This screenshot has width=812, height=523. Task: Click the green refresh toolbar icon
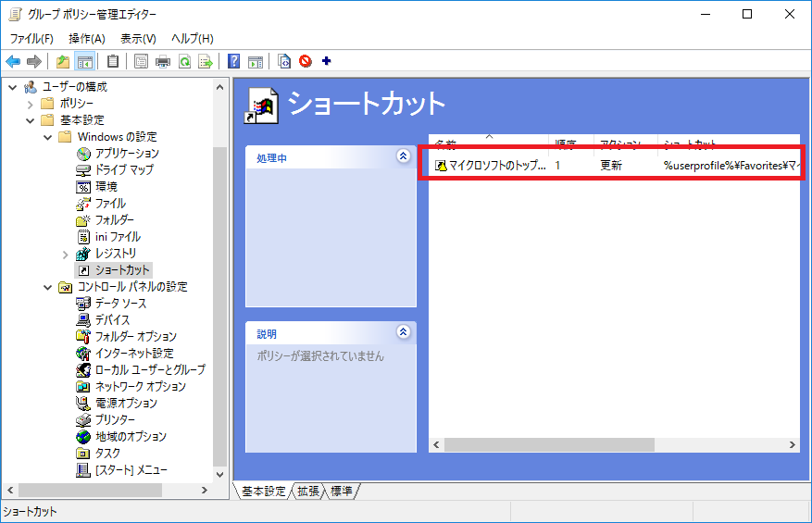pos(184,62)
